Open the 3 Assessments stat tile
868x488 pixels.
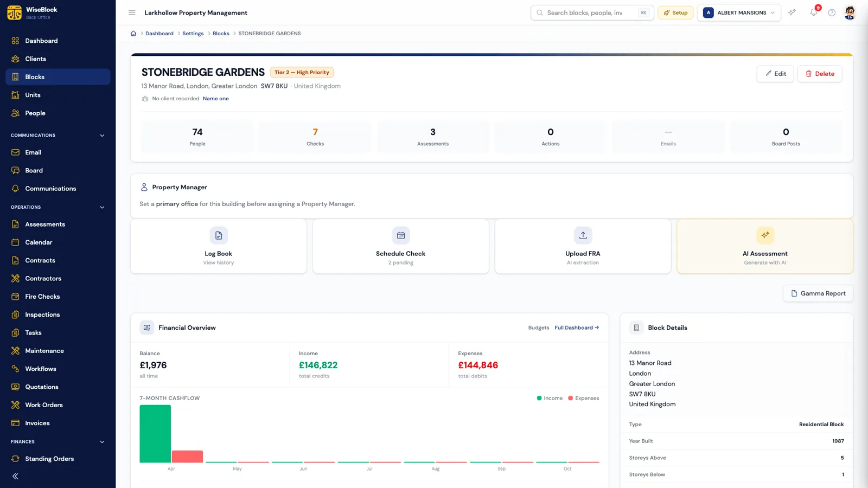433,137
